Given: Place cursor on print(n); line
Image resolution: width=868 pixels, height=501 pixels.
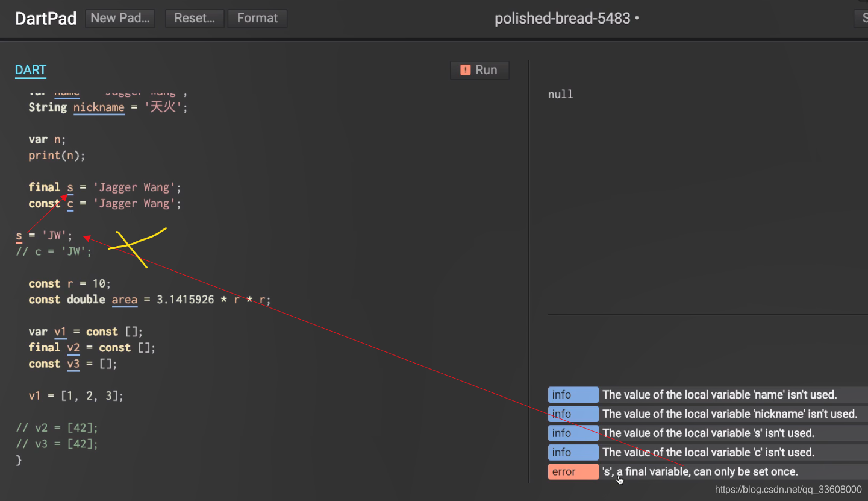Looking at the screenshot, I should [57, 156].
